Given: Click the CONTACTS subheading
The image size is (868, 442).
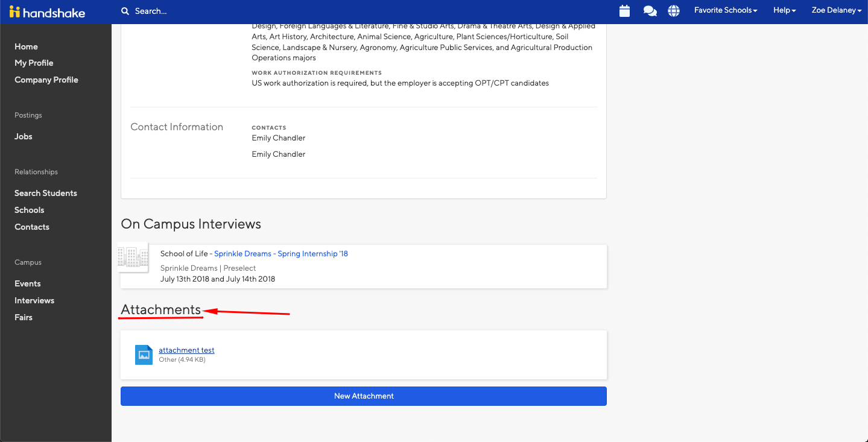Looking at the screenshot, I should 269,128.
